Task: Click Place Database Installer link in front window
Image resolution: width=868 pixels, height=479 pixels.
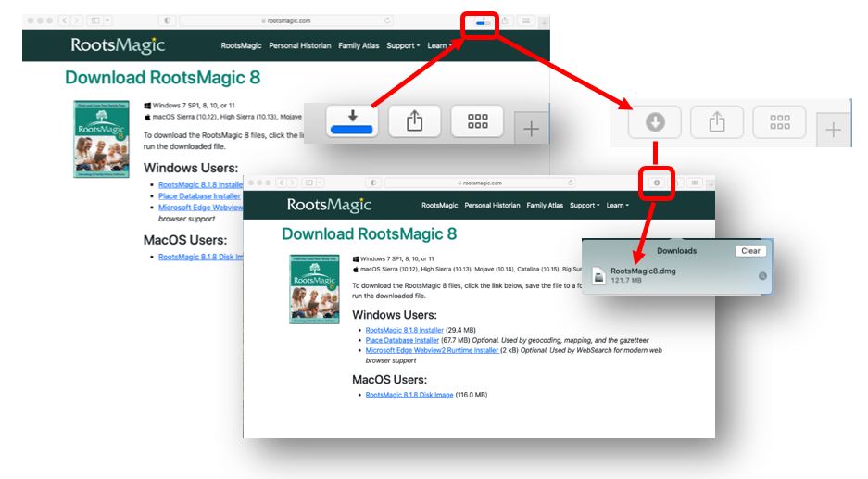Action: 402,340
